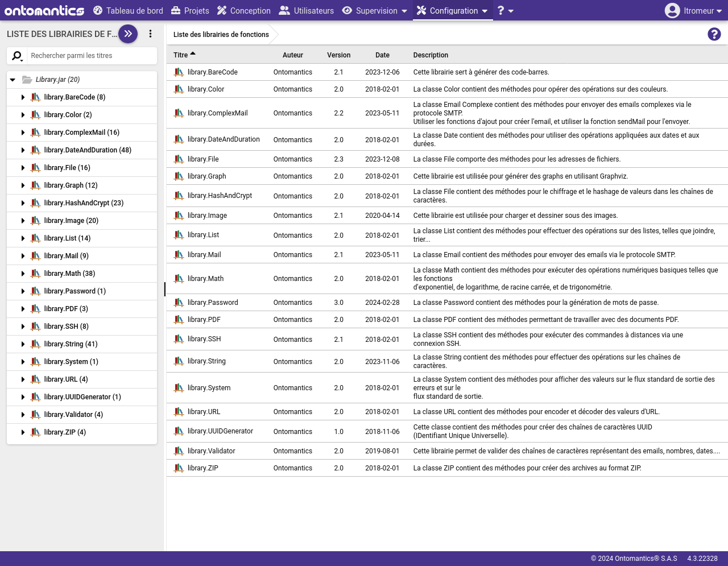The width and height of the screenshot is (728, 566).
Task: Select Liste des librairies de fonctions breadcrumb
Action: 221,35
